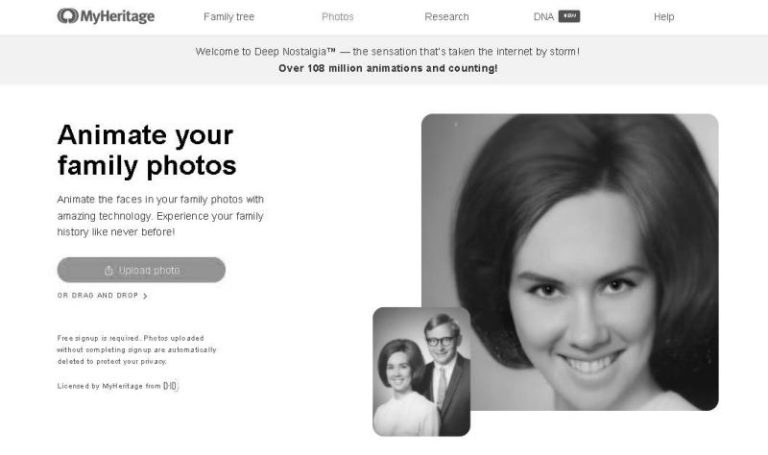Click the MyHeritage logo icon
This screenshot has width=768, height=455.
68,16
